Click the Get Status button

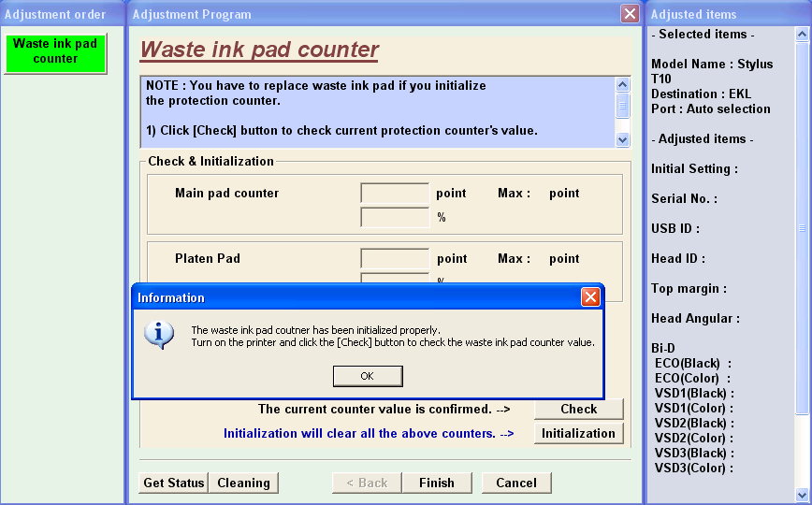[173, 483]
